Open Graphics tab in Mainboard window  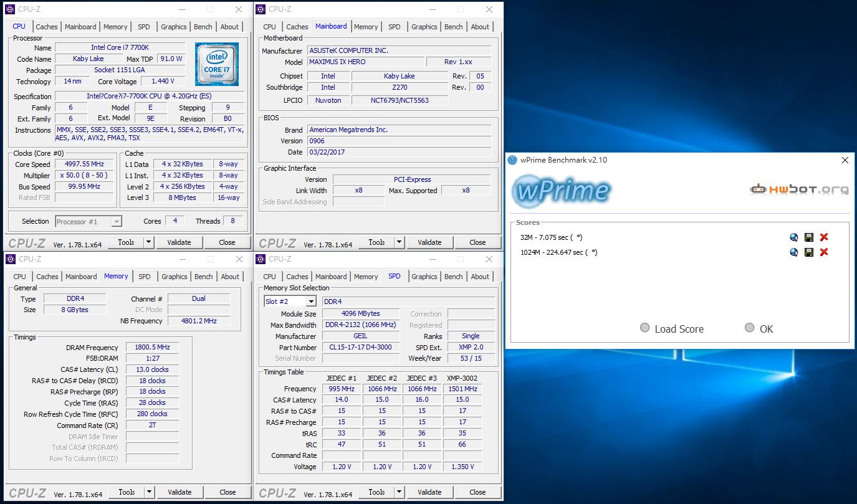pyautogui.click(x=424, y=27)
